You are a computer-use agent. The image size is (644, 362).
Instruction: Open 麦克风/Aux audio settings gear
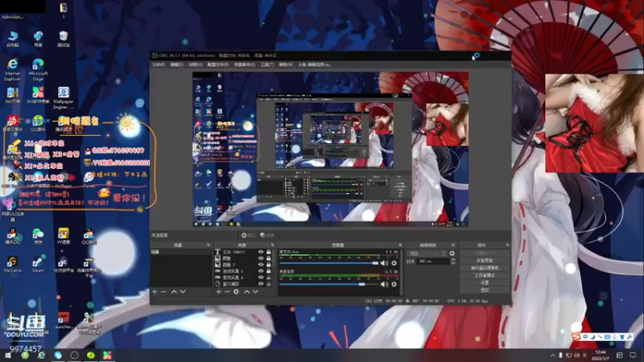(x=394, y=263)
